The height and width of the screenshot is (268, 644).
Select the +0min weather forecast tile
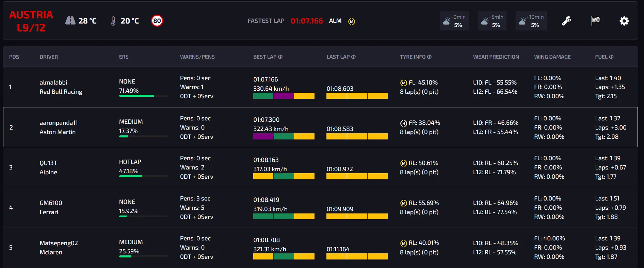click(x=454, y=21)
